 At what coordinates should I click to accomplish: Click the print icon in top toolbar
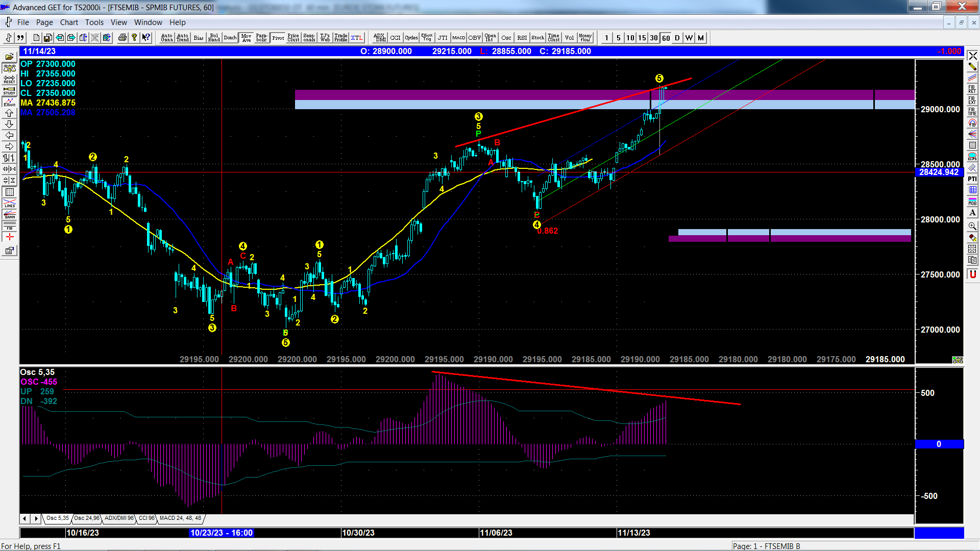click(x=122, y=38)
